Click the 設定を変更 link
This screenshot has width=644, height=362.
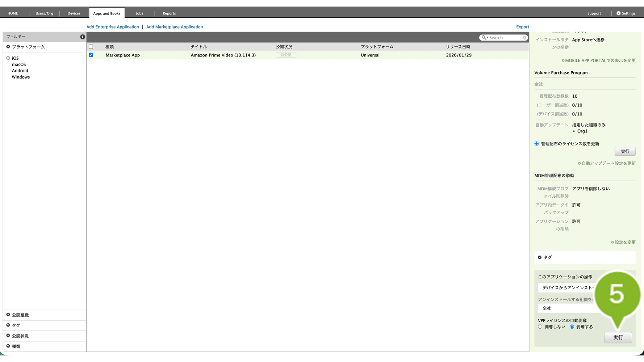point(625,243)
